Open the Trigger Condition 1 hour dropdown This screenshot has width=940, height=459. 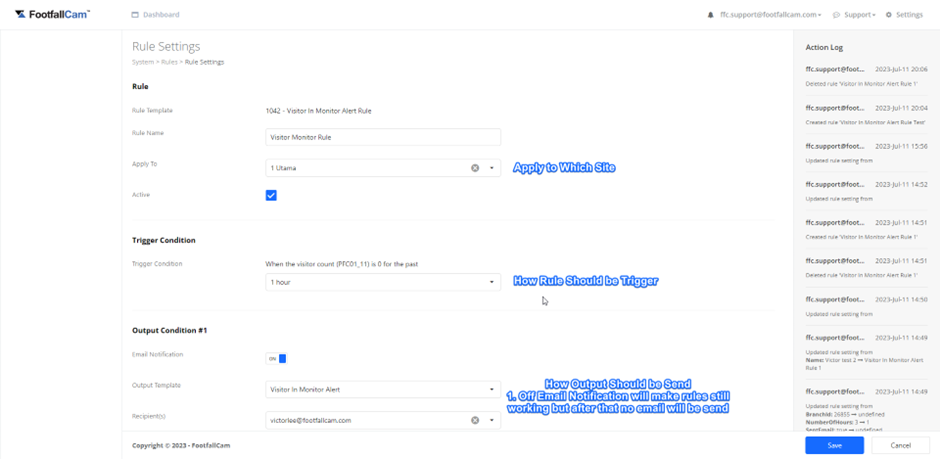(x=382, y=282)
